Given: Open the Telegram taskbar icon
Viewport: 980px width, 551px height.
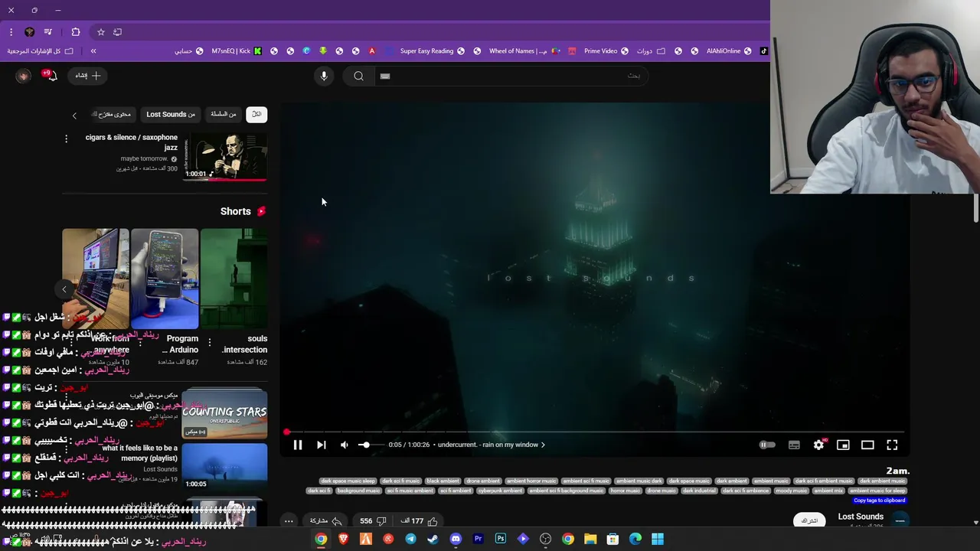Looking at the screenshot, I should [x=410, y=539].
